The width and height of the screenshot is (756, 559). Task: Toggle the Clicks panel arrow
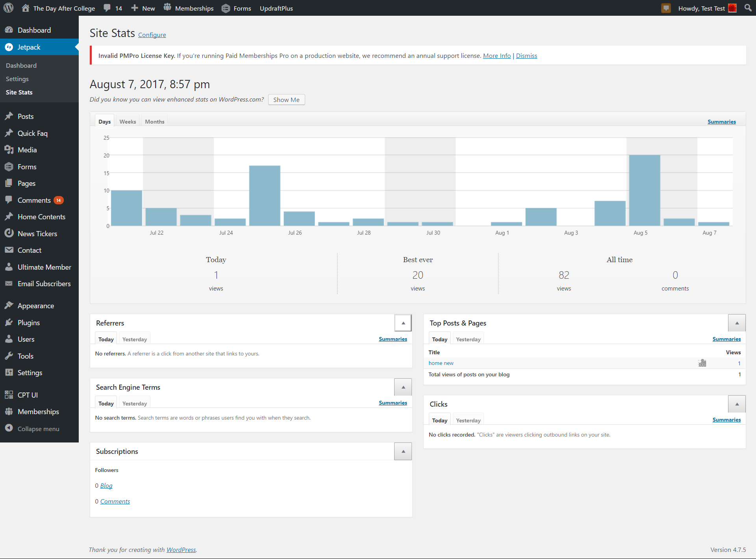[x=737, y=404]
